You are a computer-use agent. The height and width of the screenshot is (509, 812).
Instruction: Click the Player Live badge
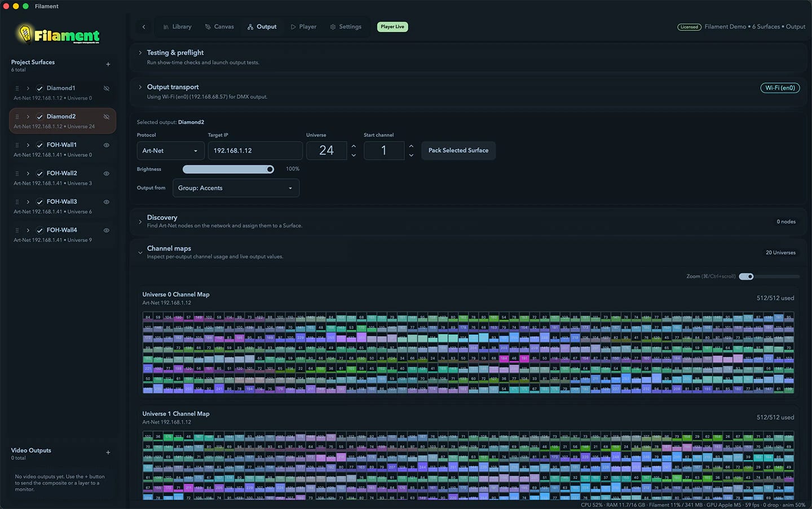(392, 27)
